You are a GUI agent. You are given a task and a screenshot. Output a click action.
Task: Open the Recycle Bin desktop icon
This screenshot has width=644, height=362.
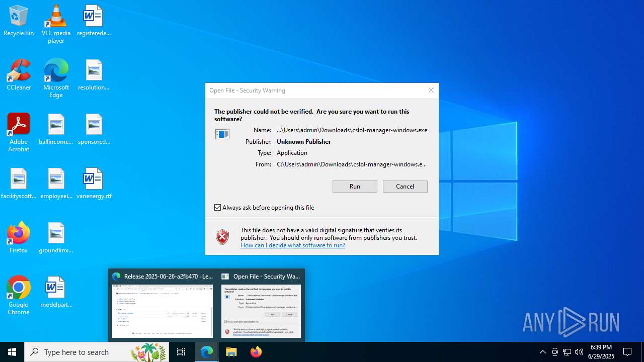[x=19, y=21]
